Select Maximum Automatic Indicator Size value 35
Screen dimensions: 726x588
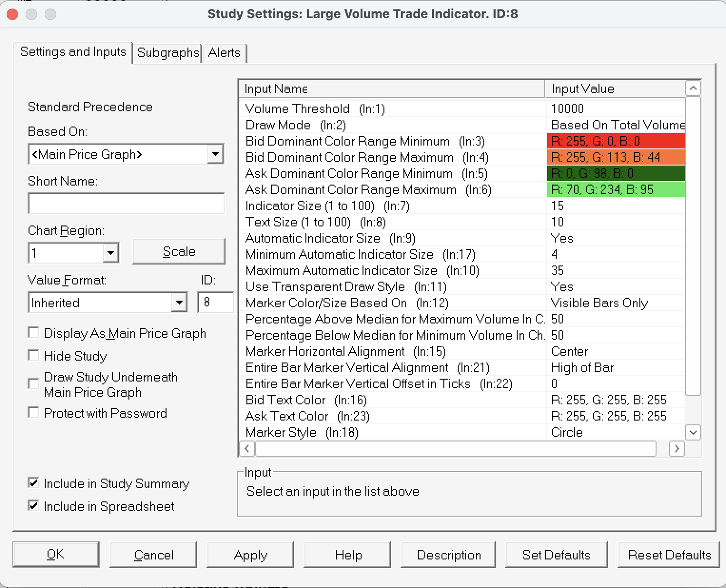click(x=557, y=271)
